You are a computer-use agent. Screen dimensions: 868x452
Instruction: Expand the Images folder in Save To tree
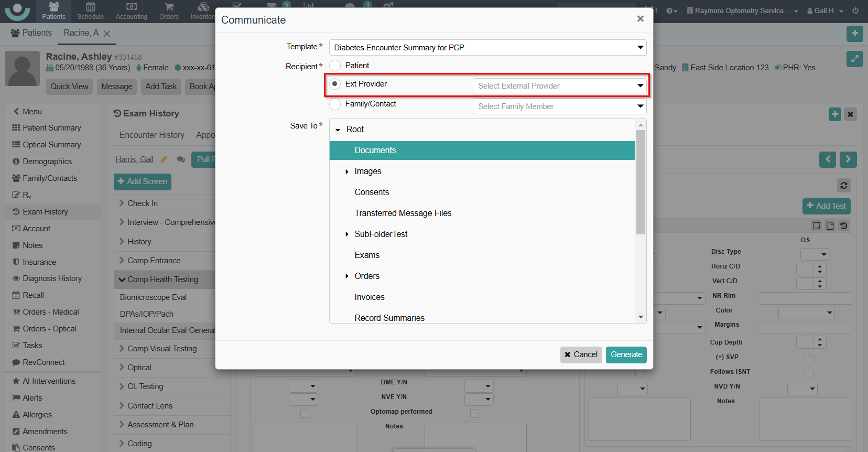click(347, 171)
